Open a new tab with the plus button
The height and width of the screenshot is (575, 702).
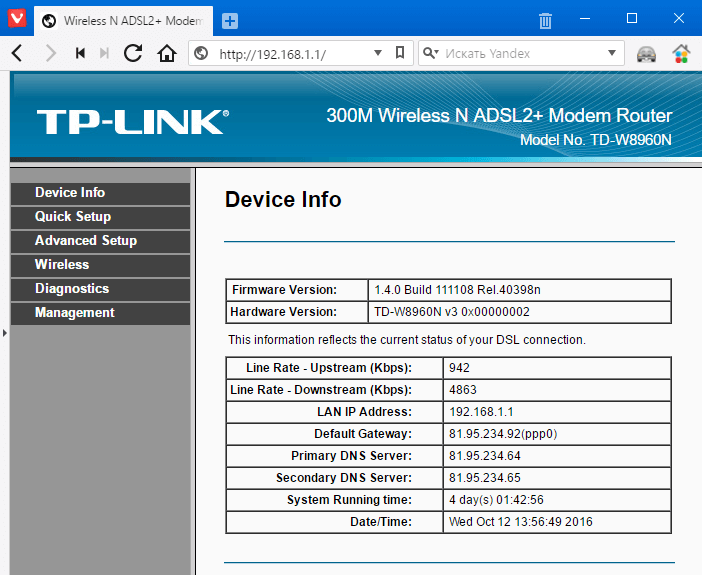pyautogui.click(x=230, y=21)
